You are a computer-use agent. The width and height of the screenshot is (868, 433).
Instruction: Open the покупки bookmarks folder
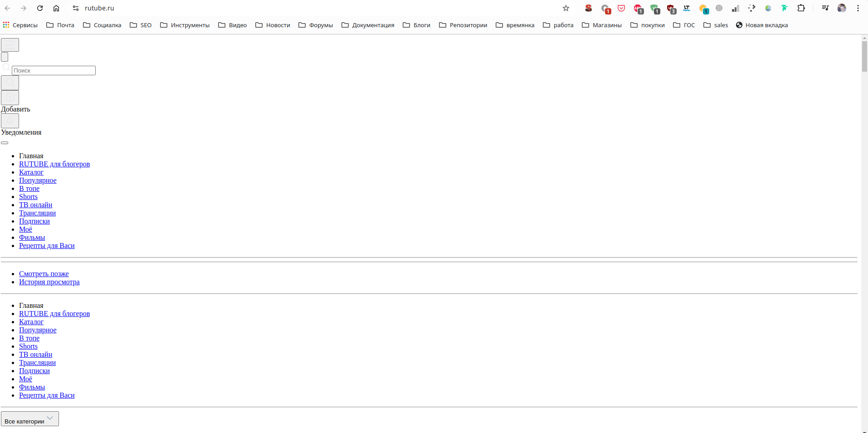click(x=647, y=25)
